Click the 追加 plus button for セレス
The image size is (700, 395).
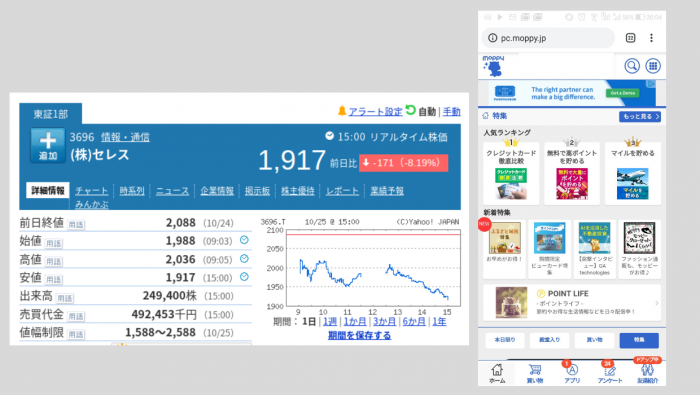47,146
